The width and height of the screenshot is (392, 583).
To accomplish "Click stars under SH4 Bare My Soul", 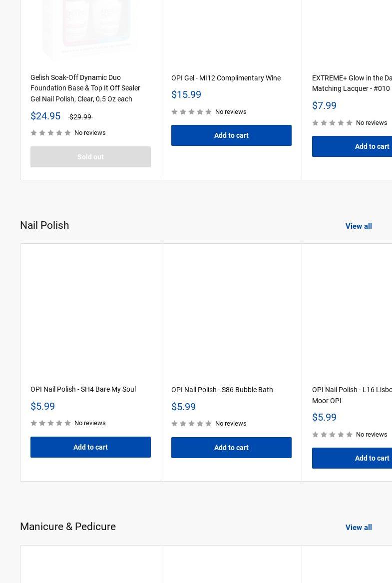I will point(51,423).
